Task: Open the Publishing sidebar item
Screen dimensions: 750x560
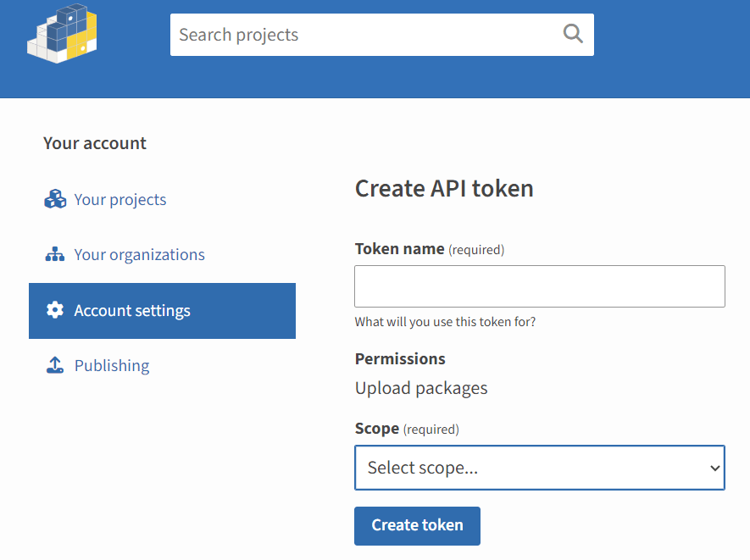Action: (112, 366)
